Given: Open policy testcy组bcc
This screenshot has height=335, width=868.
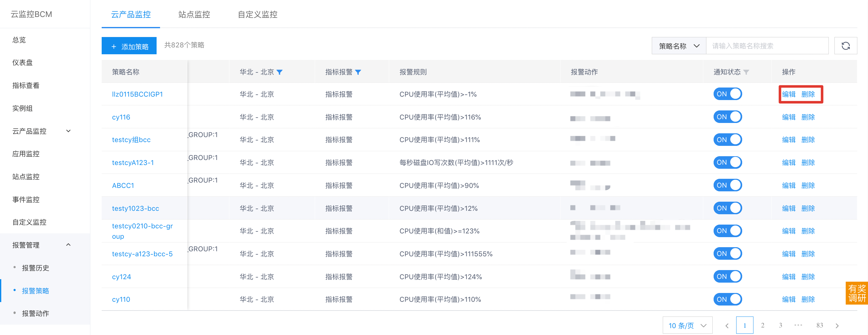Looking at the screenshot, I should 131,140.
